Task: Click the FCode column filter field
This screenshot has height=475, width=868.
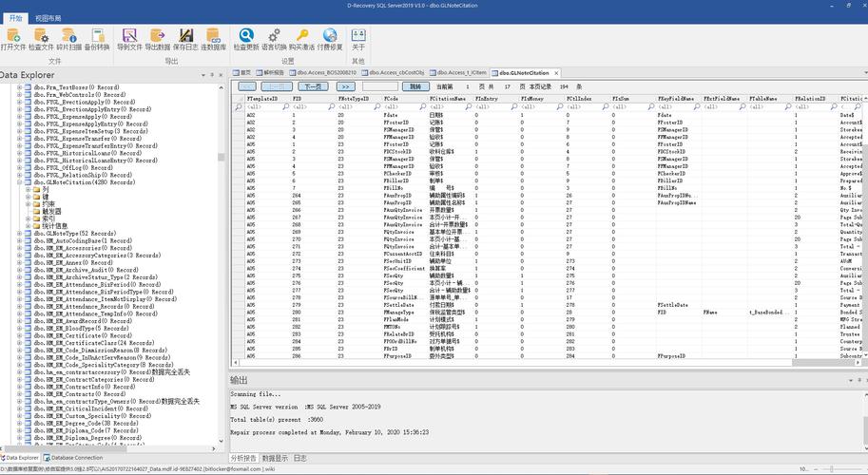Action: pos(407,106)
